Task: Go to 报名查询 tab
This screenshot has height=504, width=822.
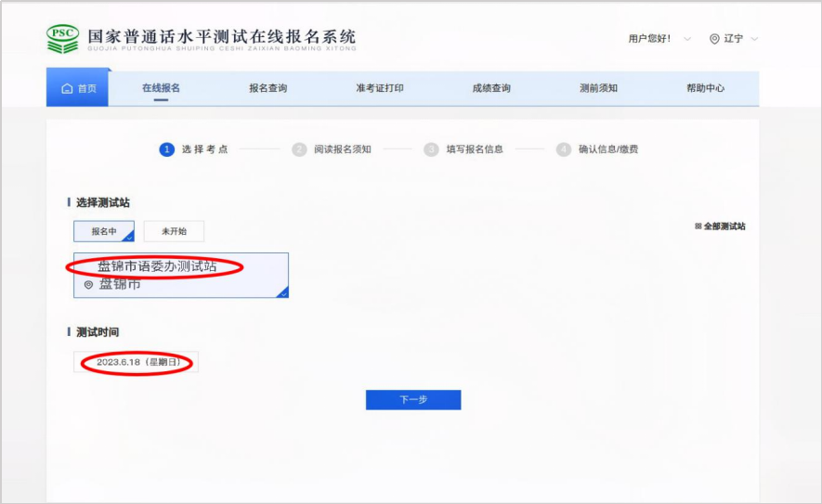Action: [x=268, y=88]
